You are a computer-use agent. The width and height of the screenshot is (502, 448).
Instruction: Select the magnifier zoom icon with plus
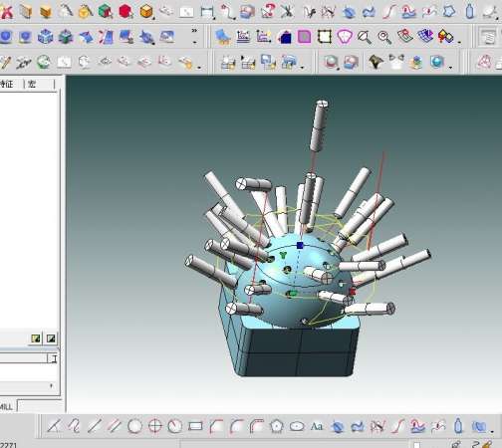tap(384, 37)
